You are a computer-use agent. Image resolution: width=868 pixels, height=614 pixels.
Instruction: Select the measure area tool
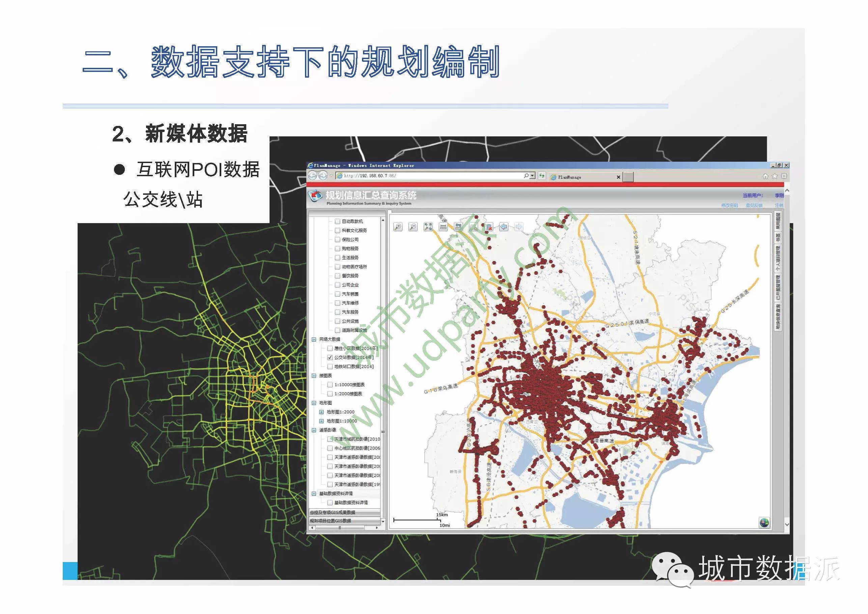458,226
